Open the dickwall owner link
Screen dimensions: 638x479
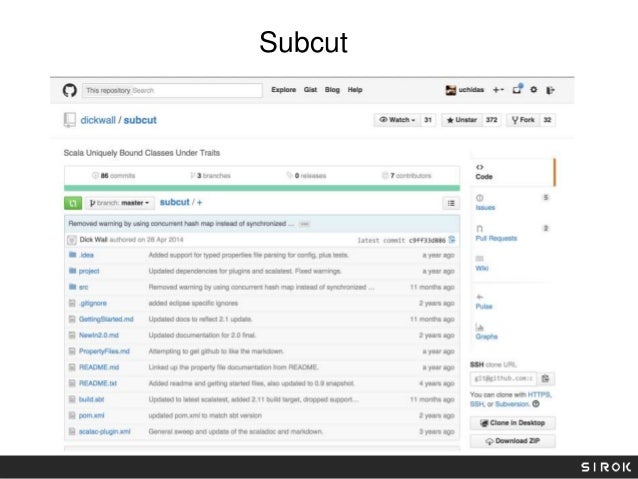98,120
